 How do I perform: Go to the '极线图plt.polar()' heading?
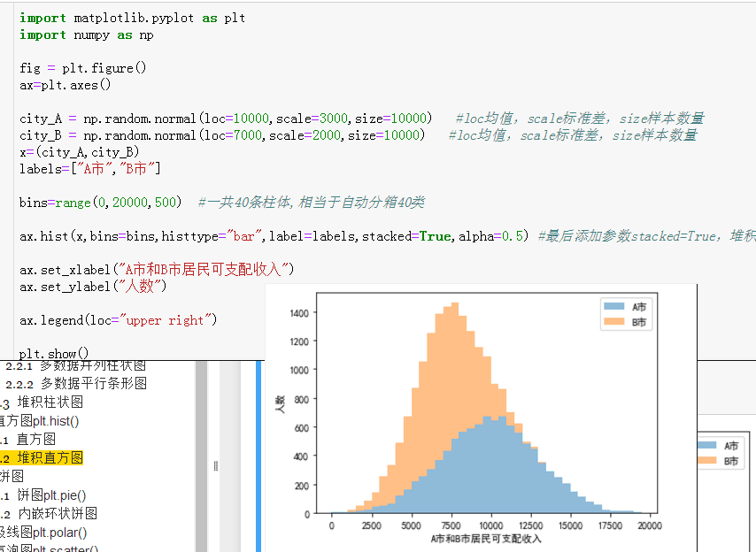[43, 533]
